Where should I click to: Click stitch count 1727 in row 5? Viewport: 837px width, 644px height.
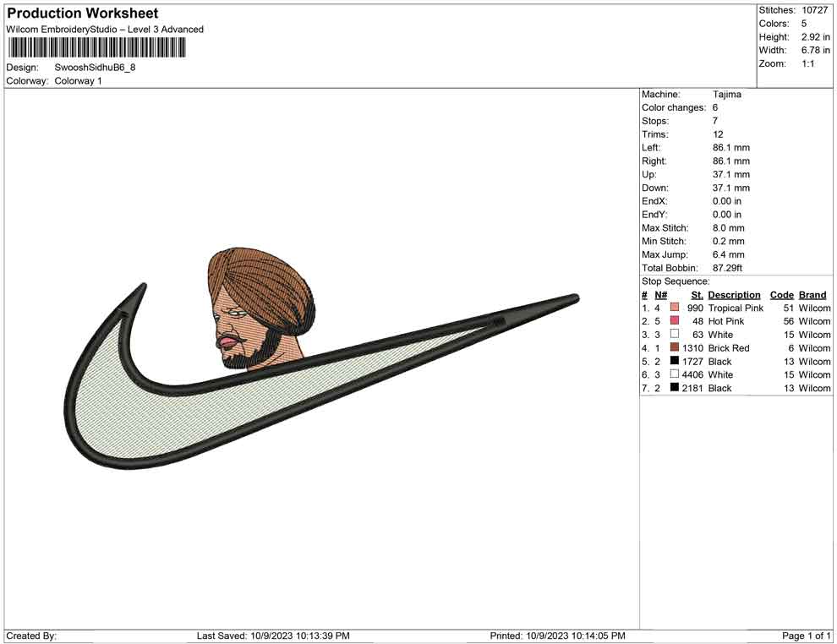pyautogui.click(x=692, y=361)
